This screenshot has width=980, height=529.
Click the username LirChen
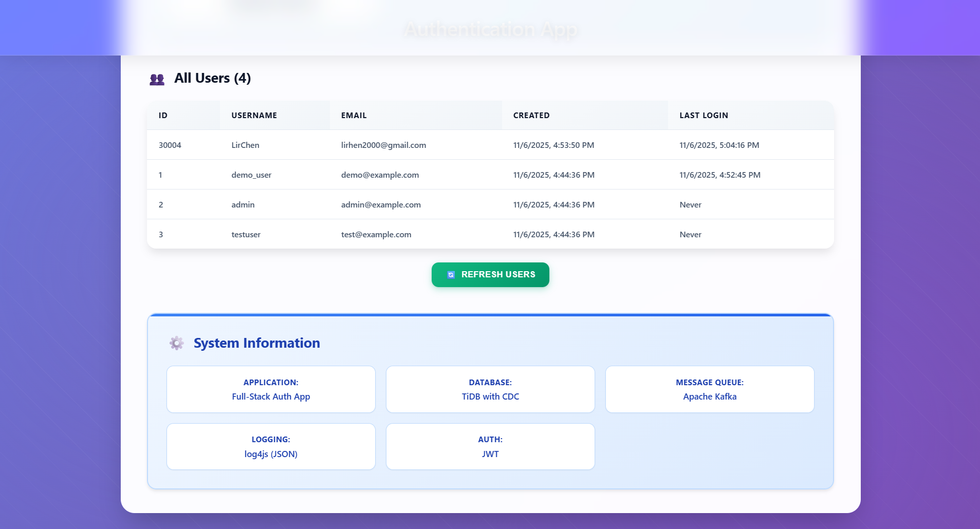(x=245, y=145)
